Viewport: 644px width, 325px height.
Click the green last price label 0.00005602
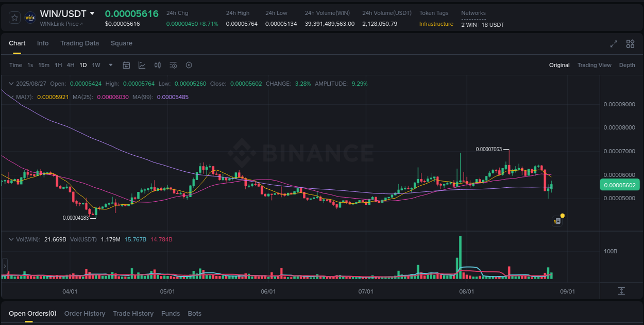(620, 184)
